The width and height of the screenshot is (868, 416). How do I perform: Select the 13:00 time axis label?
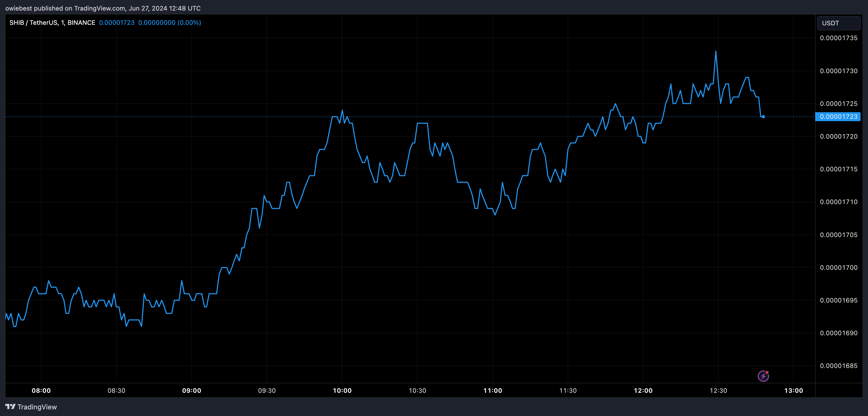pos(794,390)
